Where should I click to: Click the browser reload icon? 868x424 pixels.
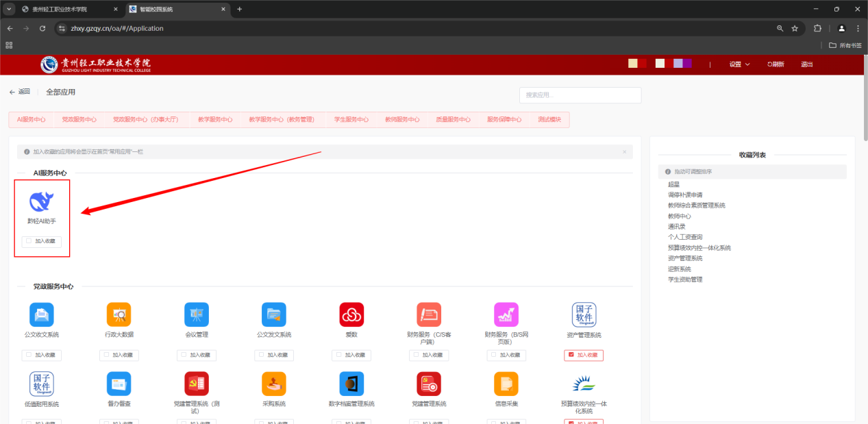pos(42,28)
